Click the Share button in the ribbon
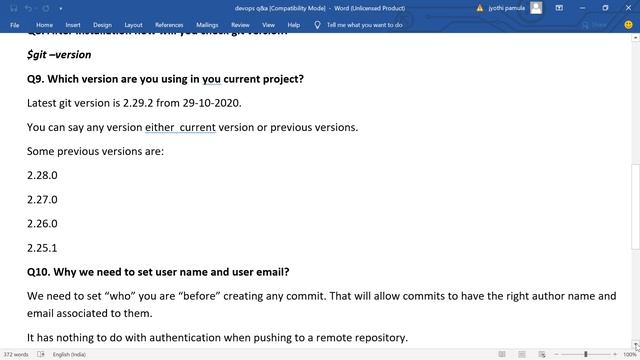 pyautogui.click(x=594, y=25)
